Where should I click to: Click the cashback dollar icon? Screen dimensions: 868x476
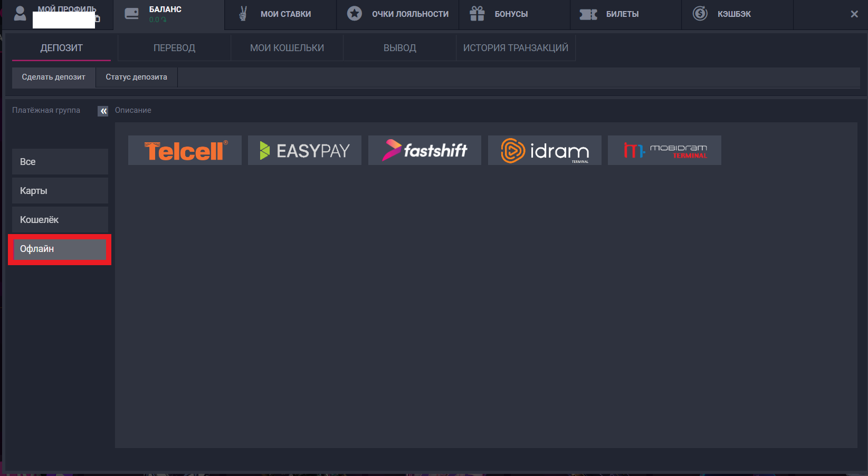tap(700, 13)
